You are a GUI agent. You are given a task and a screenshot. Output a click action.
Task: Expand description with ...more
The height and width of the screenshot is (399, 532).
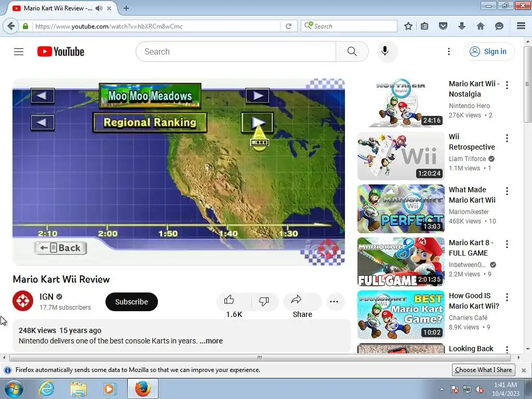[211, 341]
